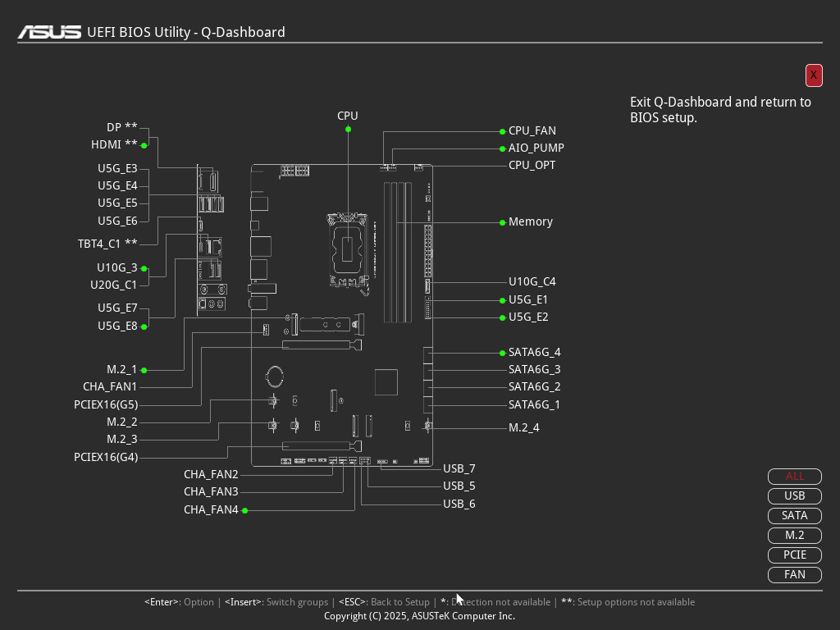Image resolution: width=840 pixels, height=630 pixels.
Task: Click the 24-pin power connector graphic
Action: [x=427, y=251]
